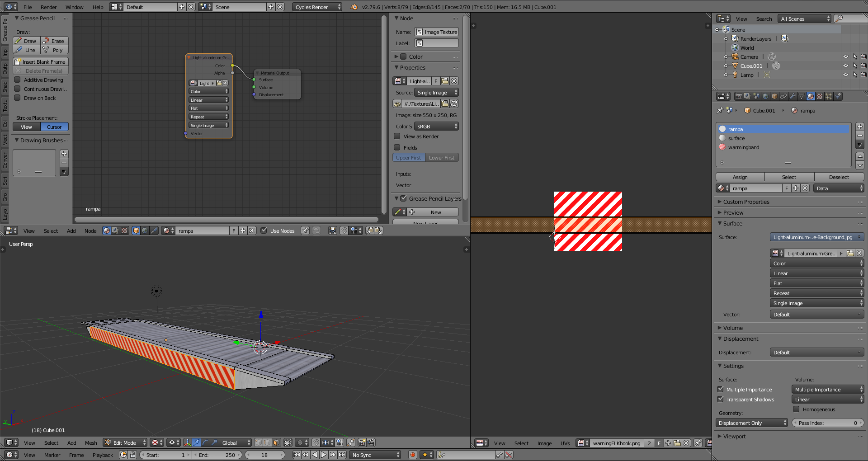868x461 pixels.
Task: Open the sRGB color space dropdown
Action: 436,126
